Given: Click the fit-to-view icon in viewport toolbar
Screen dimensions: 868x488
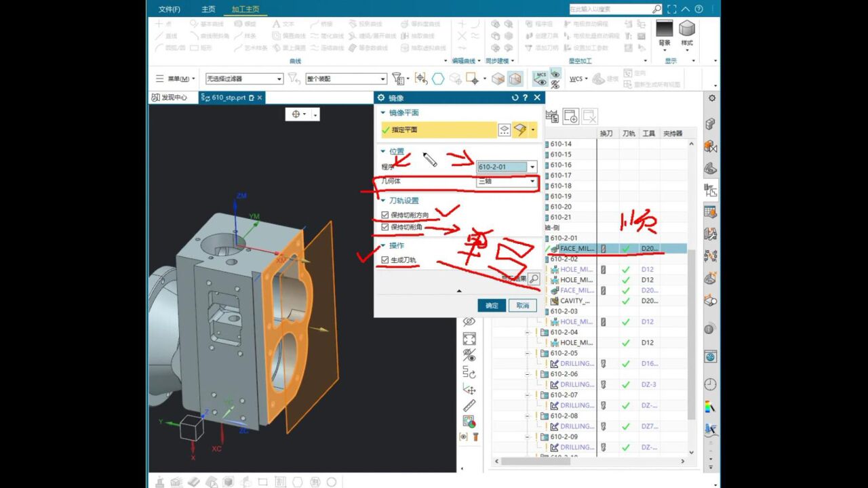Looking at the screenshot, I should pos(469,338).
